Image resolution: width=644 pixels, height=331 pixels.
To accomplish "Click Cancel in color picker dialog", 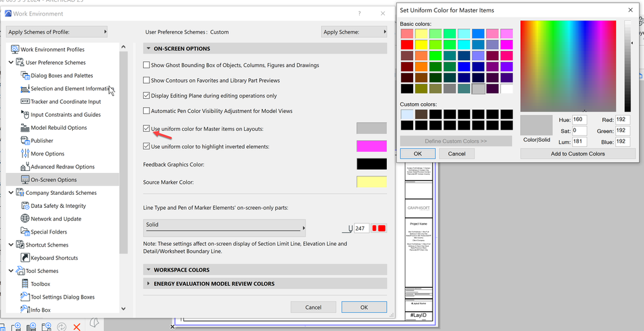I will [456, 154].
